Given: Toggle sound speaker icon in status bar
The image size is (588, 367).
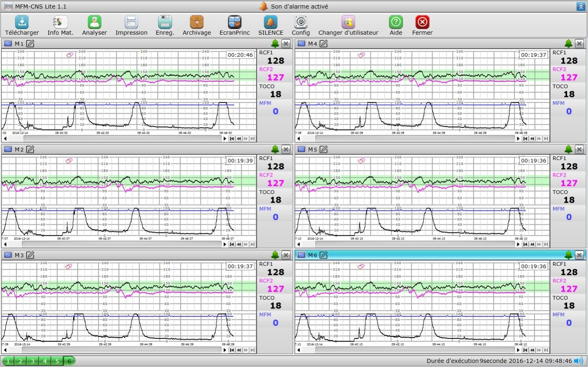Looking at the screenshot, I should (x=579, y=361).
